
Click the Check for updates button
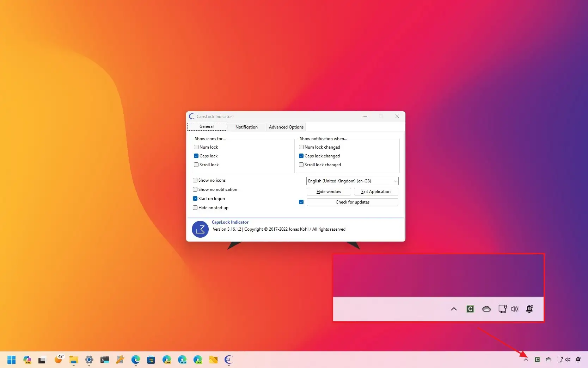(x=352, y=202)
